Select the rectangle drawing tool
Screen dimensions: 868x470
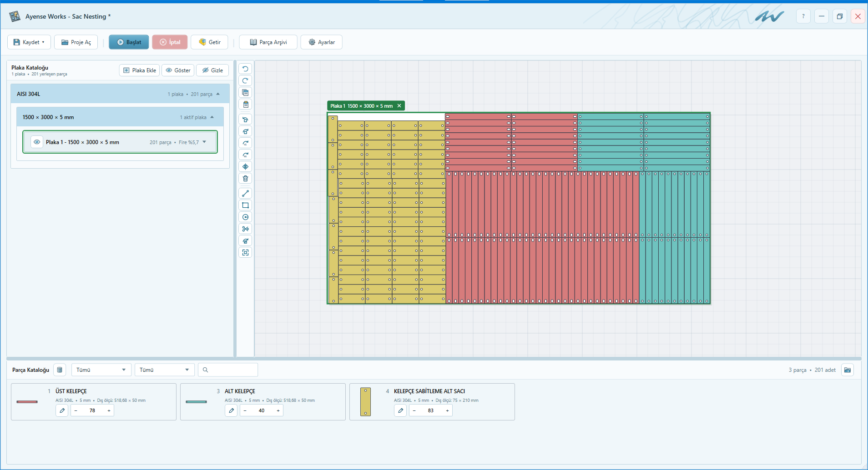pyautogui.click(x=245, y=205)
